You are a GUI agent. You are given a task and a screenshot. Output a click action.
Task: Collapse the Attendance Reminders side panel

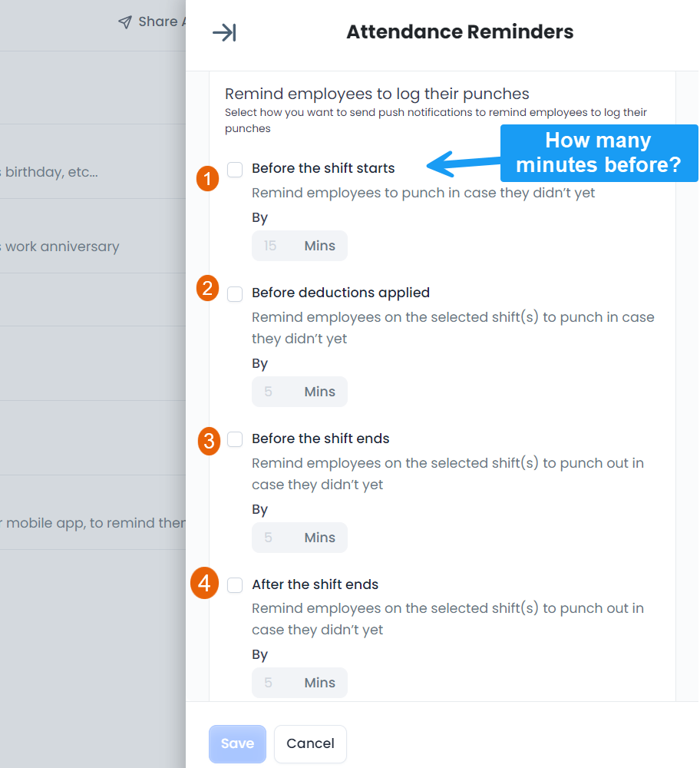pyautogui.click(x=225, y=32)
